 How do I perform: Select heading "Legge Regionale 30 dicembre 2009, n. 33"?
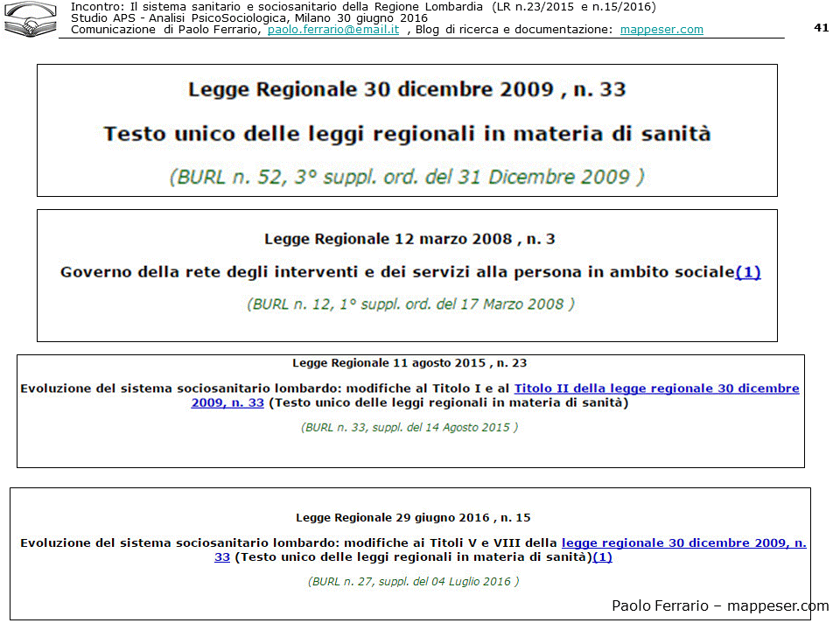click(x=407, y=89)
